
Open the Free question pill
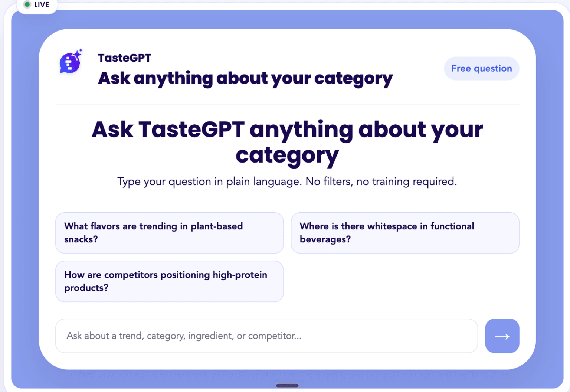pos(481,68)
